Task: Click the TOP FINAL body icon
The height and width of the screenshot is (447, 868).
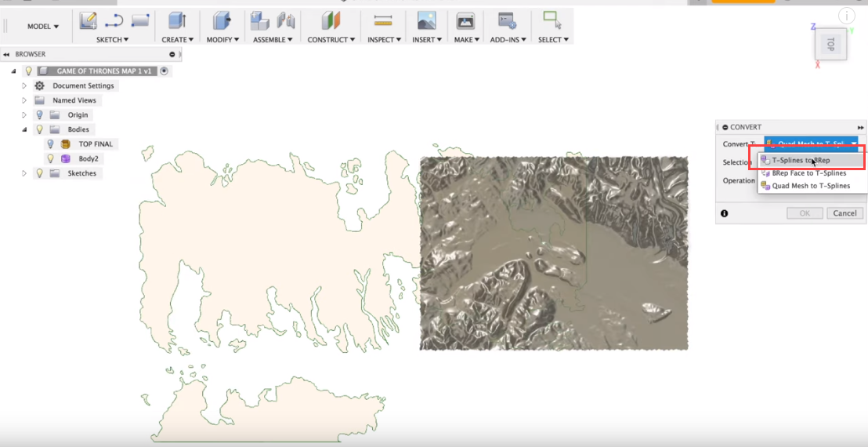Action: 65,144
